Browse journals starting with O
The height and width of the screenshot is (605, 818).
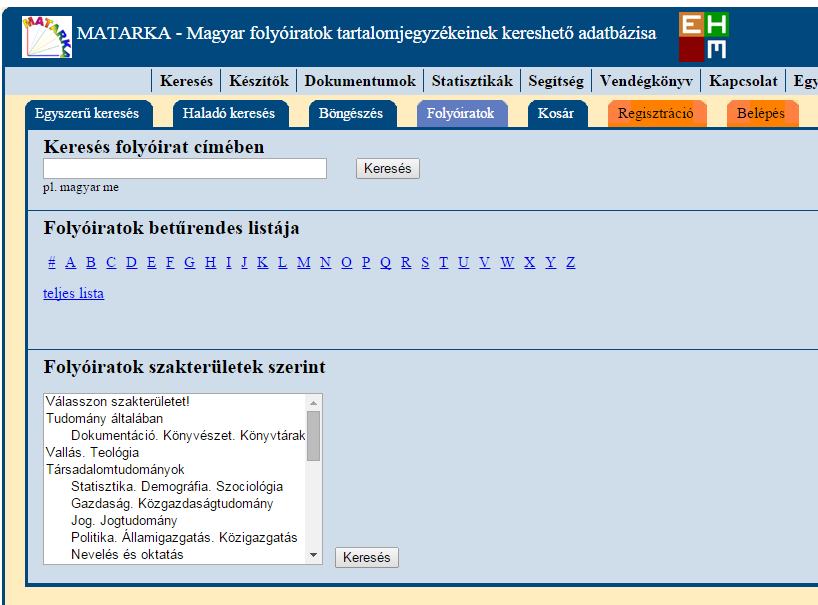click(346, 262)
